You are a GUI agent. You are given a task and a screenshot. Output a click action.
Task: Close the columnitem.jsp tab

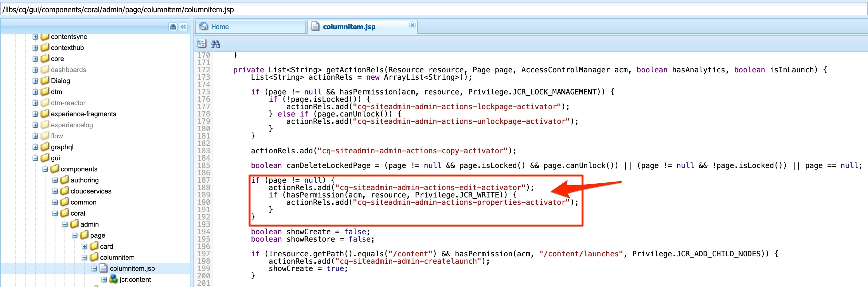412,25
